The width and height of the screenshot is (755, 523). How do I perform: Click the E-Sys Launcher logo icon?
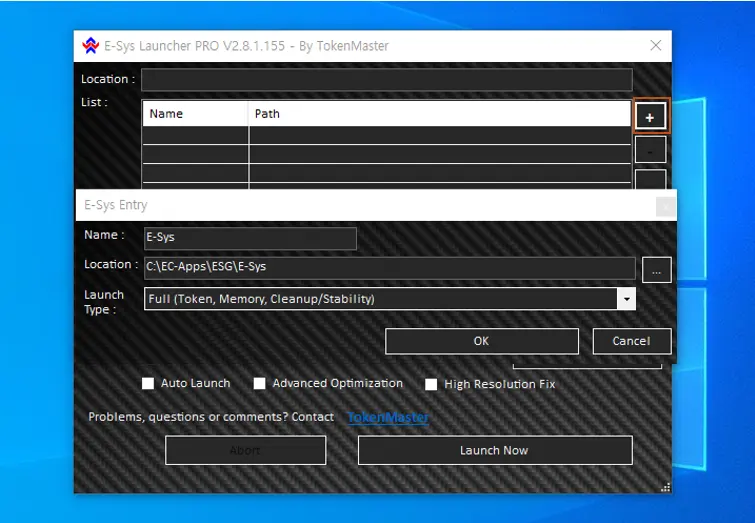coord(91,46)
